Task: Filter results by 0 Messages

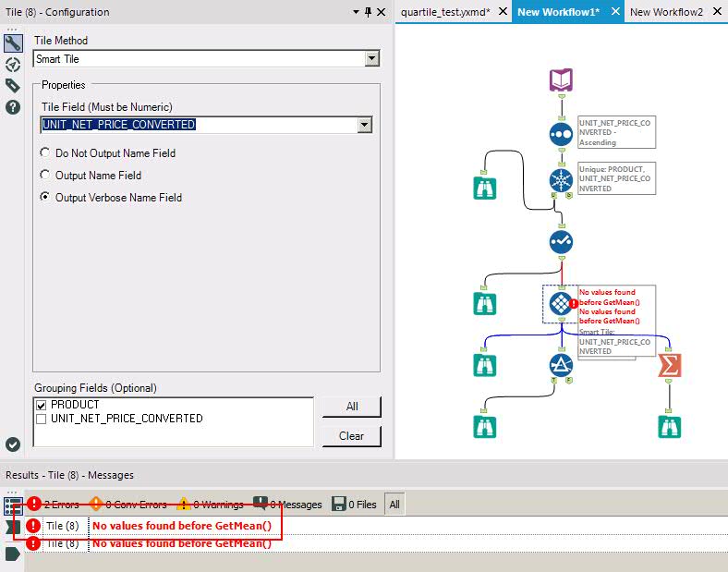Action: click(287, 505)
